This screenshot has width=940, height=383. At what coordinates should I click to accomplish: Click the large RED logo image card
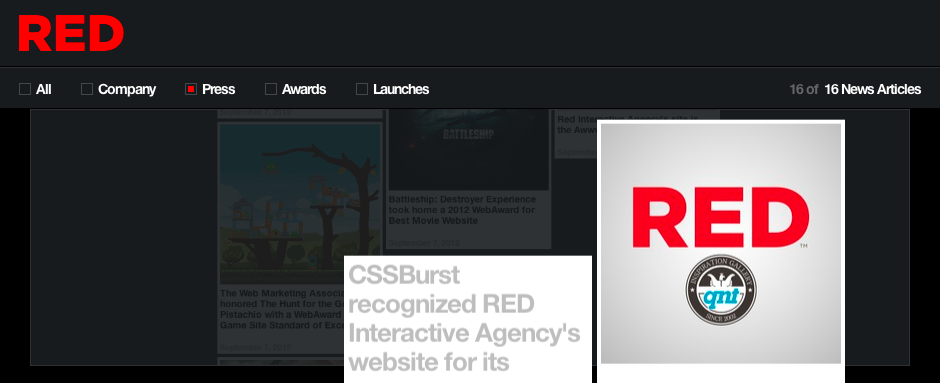tap(721, 243)
